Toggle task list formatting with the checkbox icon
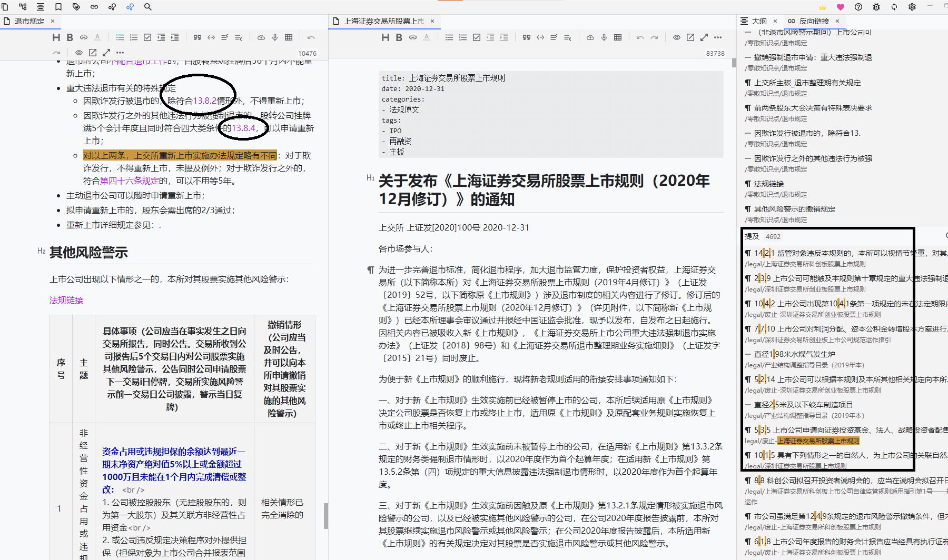948x560 pixels. tap(147, 37)
